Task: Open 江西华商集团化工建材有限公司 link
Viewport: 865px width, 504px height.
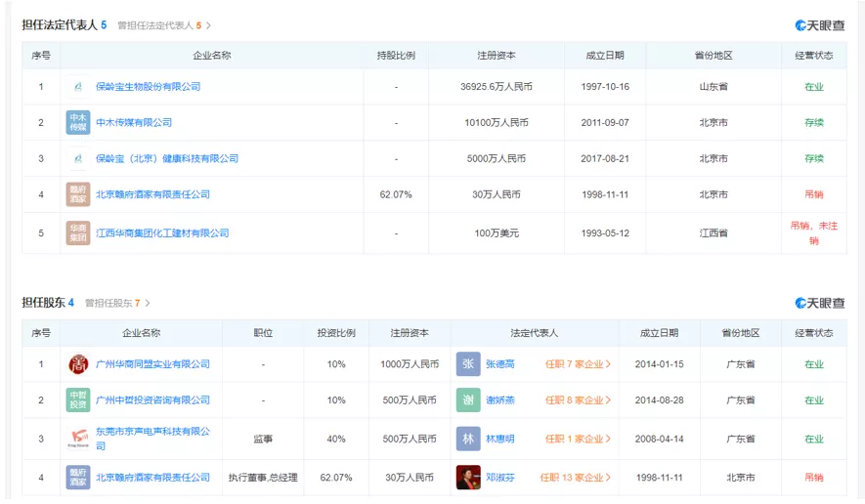Action: coord(162,233)
